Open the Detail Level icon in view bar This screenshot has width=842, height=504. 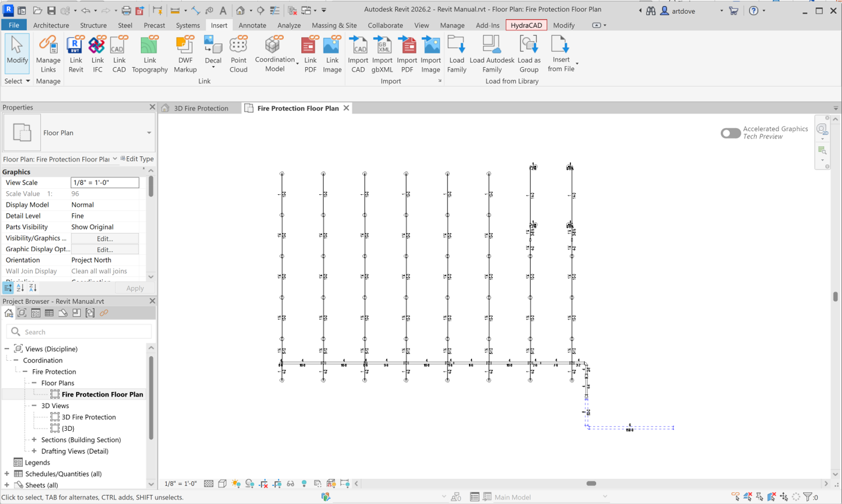pos(208,483)
